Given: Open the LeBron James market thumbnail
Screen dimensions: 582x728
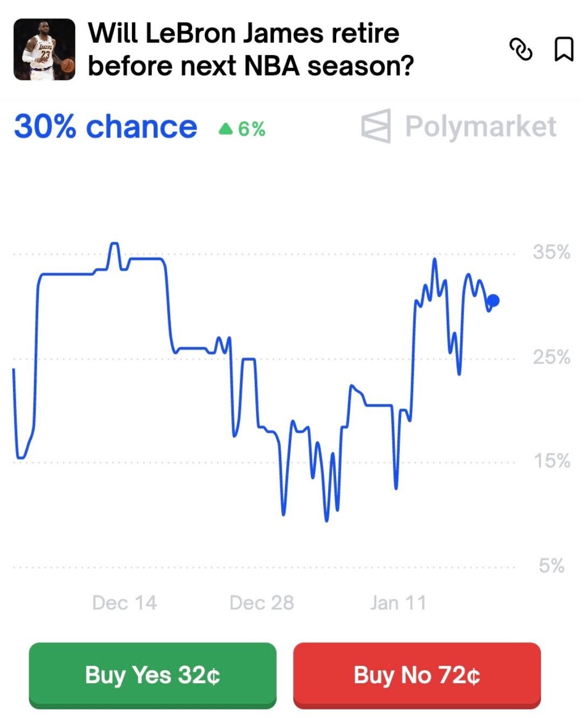Looking at the screenshot, I should [x=44, y=50].
